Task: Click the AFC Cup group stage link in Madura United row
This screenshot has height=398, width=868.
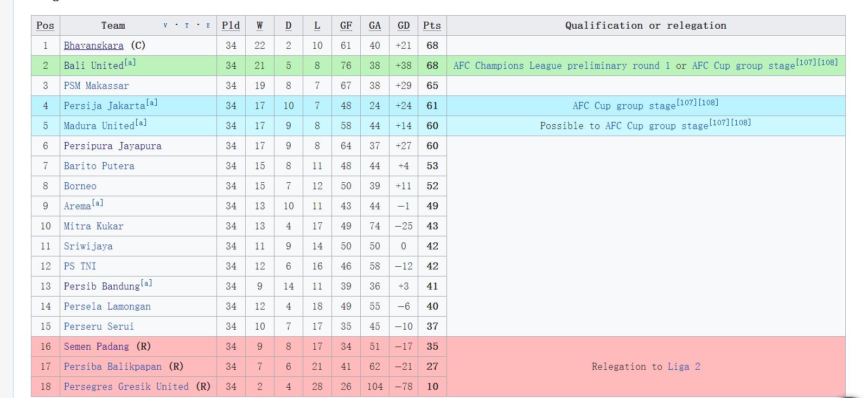Action: point(656,126)
